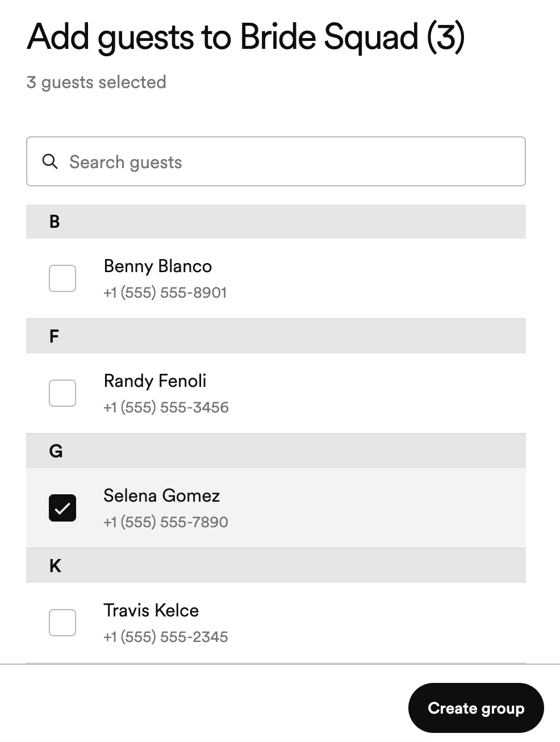Click Selena Gomez's phone number
The width and height of the screenshot is (560, 742).
click(x=165, y=522)
